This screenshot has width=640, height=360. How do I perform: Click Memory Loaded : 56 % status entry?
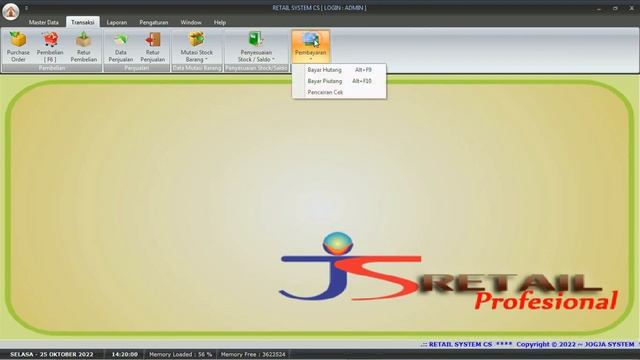point(180,354)
